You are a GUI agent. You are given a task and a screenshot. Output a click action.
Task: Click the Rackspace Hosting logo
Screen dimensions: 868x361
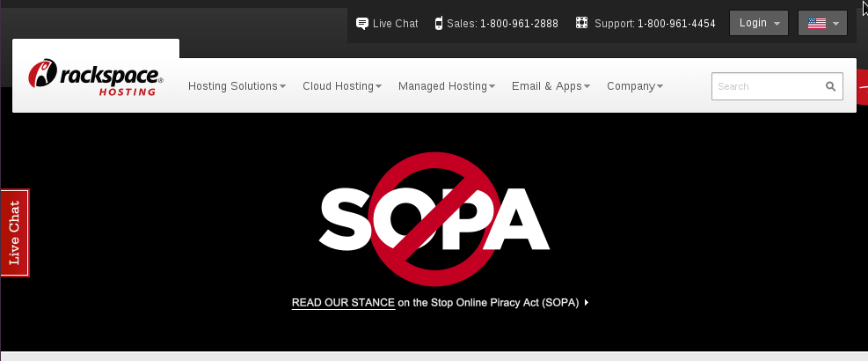point(95,77)
